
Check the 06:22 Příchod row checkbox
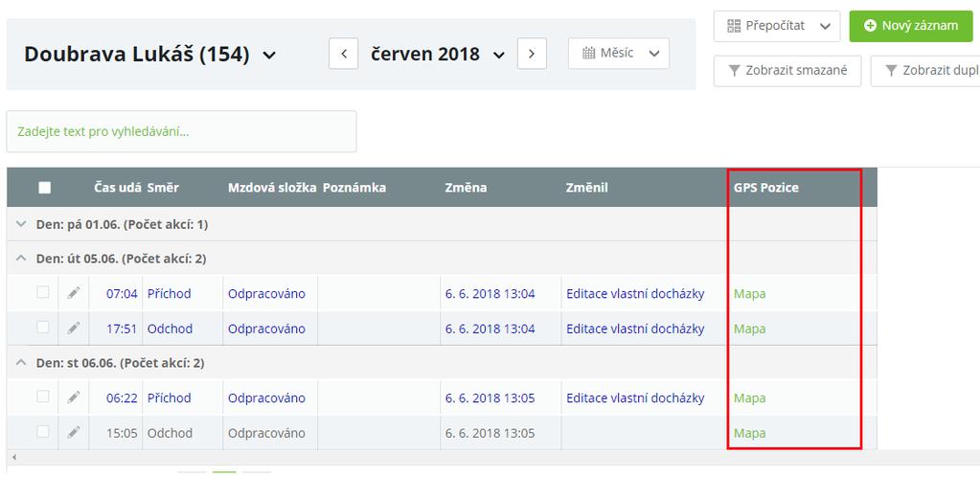point(42,397)
